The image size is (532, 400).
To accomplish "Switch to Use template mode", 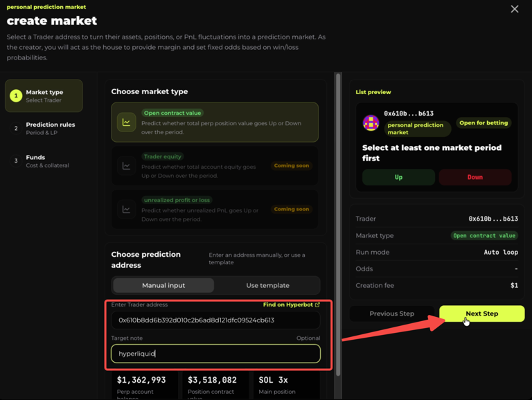I will 267,285.
